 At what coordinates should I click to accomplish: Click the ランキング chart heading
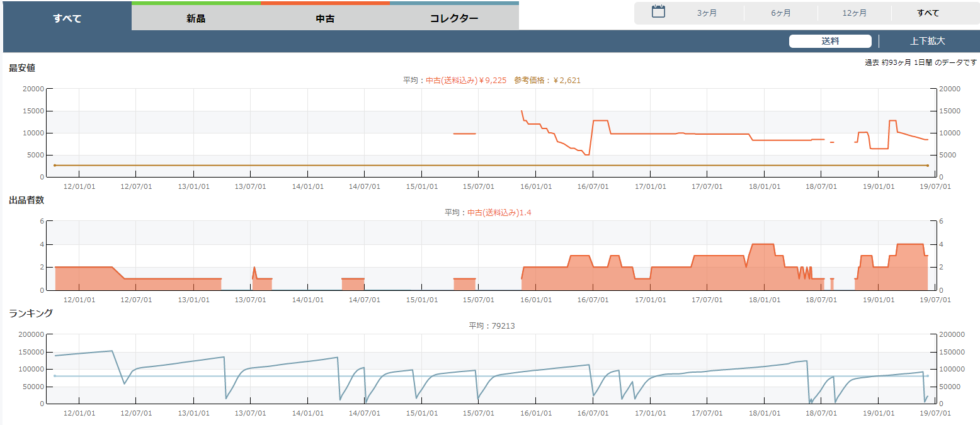coord(31,313)
